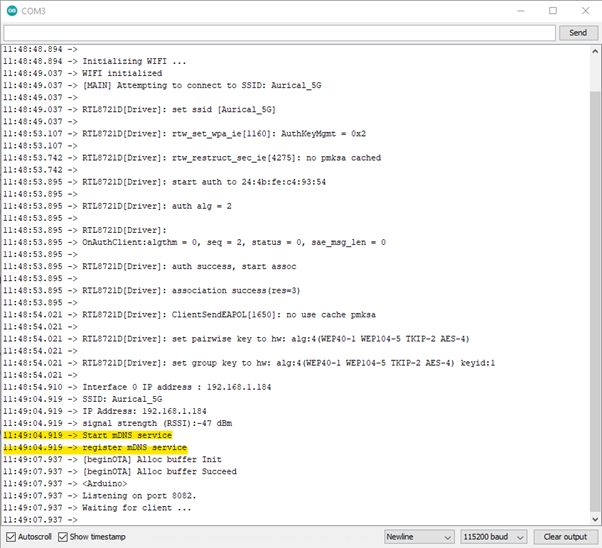
Task: Click the 'IP Address: 192.168.1.184' line
Action: 105,411
